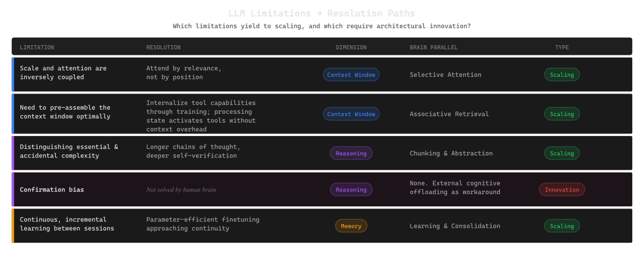Select the TYPE column header
Image resolution: width=644 pixels, height=258 pixels.
click(x=562, y=47)
